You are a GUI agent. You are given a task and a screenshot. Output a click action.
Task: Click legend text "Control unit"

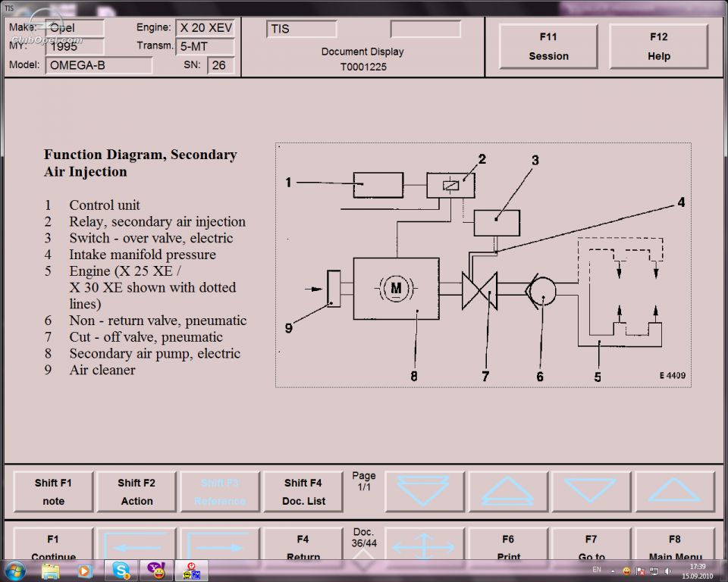(105, 205)
